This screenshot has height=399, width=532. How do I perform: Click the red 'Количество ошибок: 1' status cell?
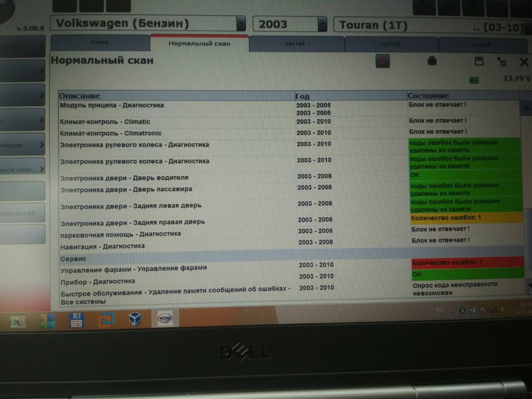tap(468, 263)
